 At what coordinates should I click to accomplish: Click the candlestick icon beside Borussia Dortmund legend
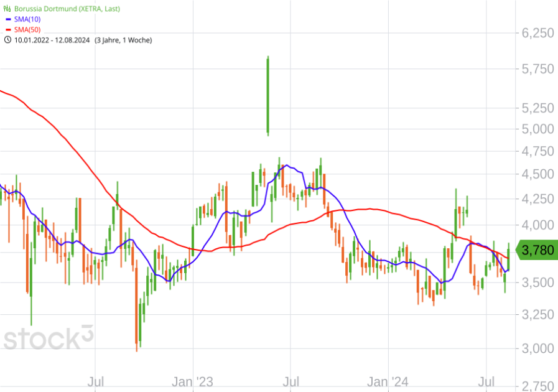[7, 9]
